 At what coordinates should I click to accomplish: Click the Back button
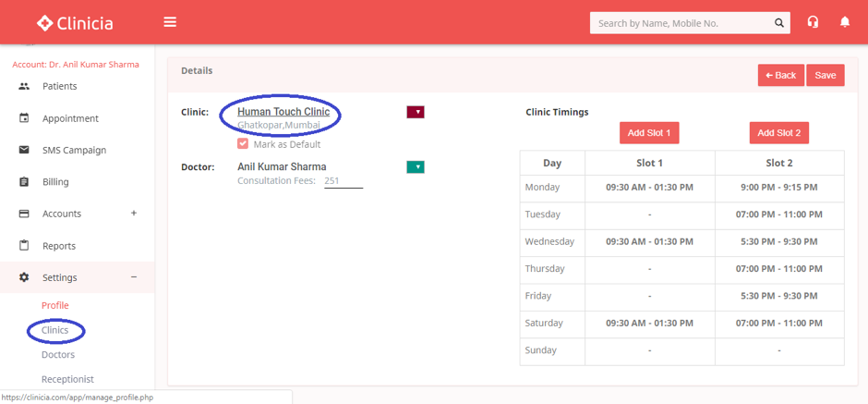(780, 76)
